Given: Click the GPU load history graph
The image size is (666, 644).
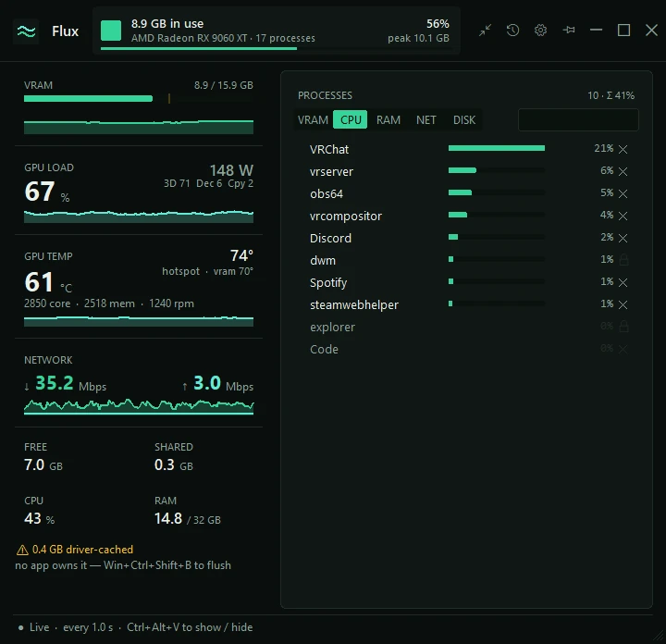Looking at the screenshot, I should [x=139, y=217].
